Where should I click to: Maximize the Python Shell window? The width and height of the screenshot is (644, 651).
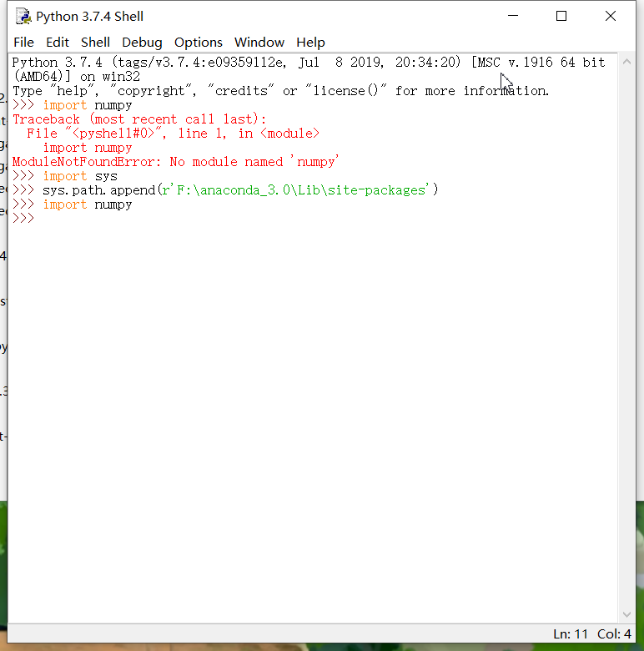(x=561, y=16)
